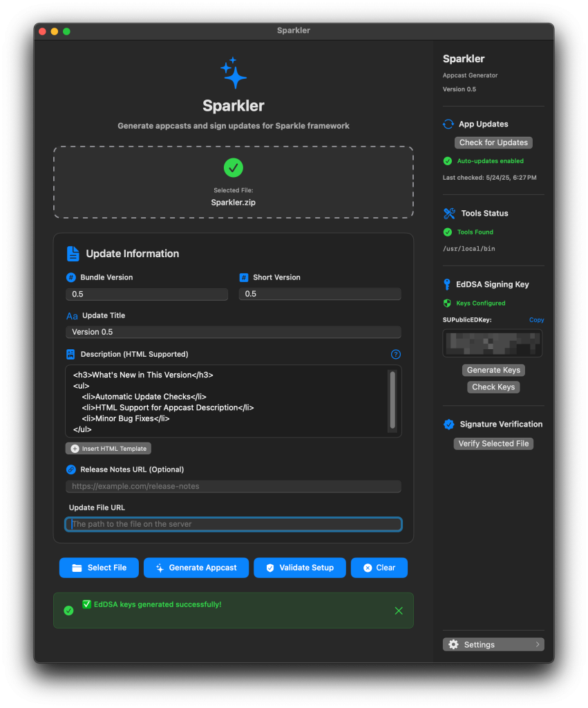
Task: Click the 'Keys Configured' status text
Action: (x=481, y=304)
